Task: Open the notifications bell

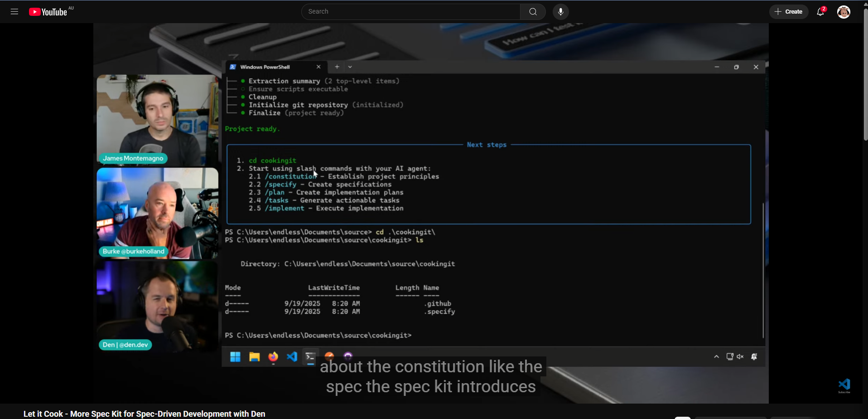Action: 821,12
